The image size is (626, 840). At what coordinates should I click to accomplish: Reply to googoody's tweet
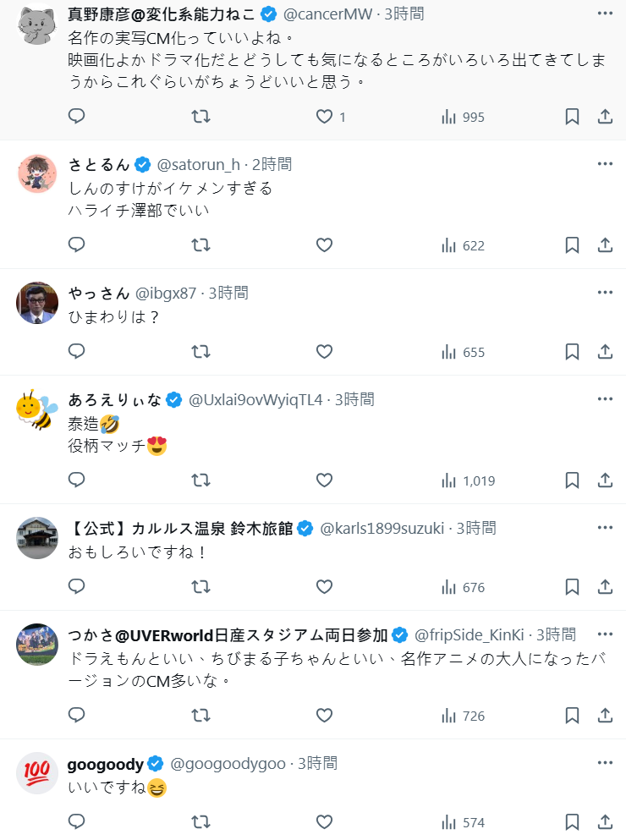click(77, 822)
